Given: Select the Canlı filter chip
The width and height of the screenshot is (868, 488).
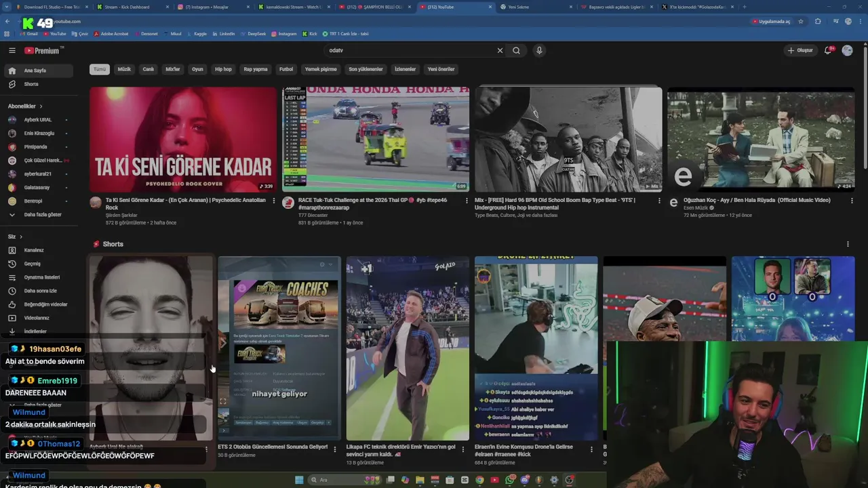Looking at the screenshot, I should [149, 69].
